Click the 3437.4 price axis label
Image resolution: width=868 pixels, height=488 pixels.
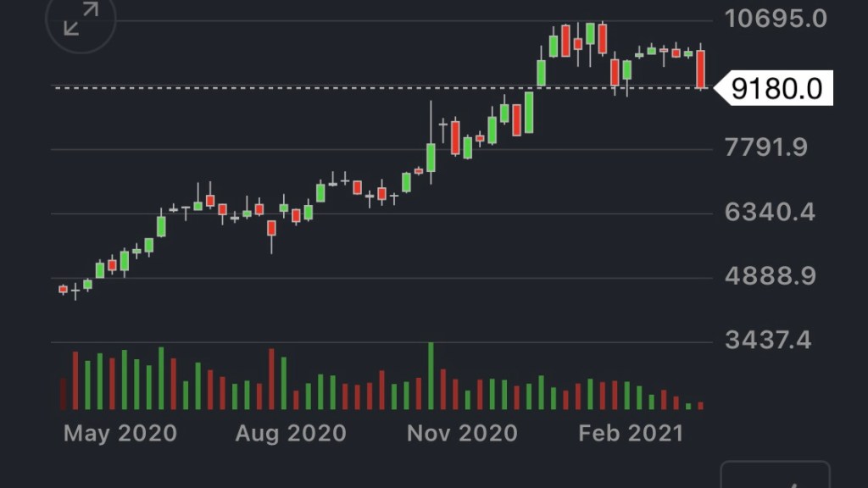768,341
